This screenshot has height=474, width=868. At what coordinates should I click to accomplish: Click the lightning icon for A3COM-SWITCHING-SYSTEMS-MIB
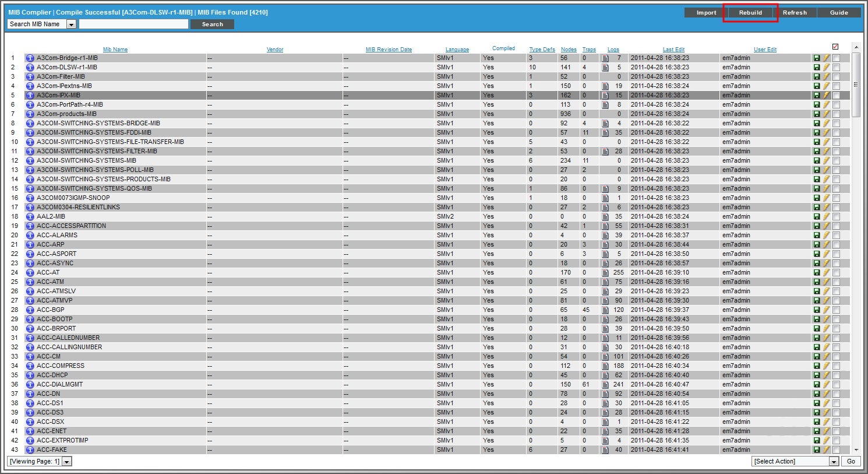click(x=825, y=160)
